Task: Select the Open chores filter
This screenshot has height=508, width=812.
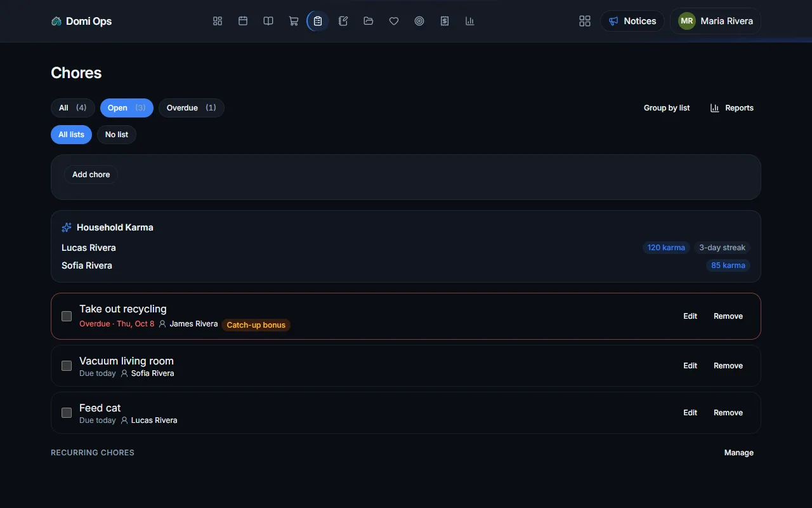Action: tap(127, 108)
